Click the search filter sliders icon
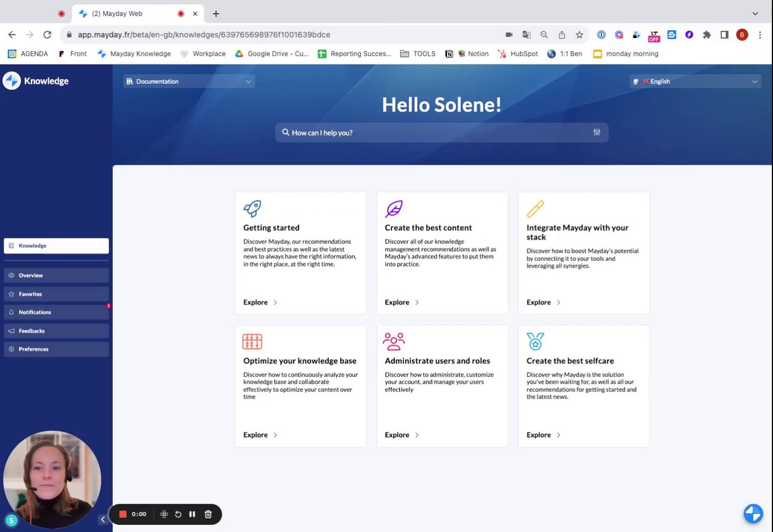Screen dimensions: 773x532 point(597,132)
